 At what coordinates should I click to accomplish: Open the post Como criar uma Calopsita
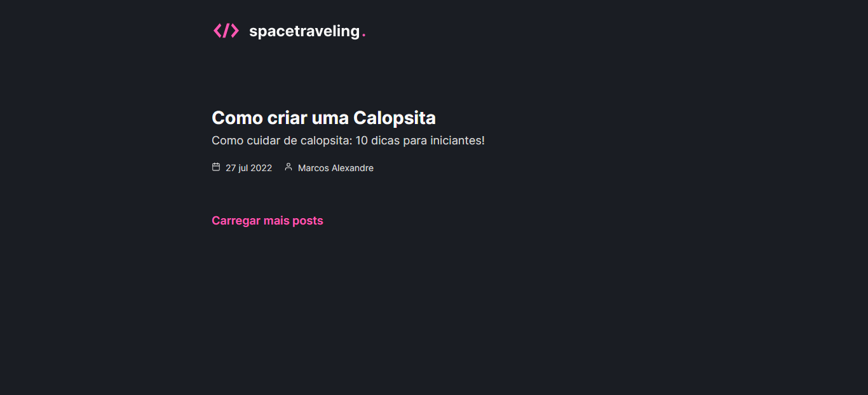point(323,118)
